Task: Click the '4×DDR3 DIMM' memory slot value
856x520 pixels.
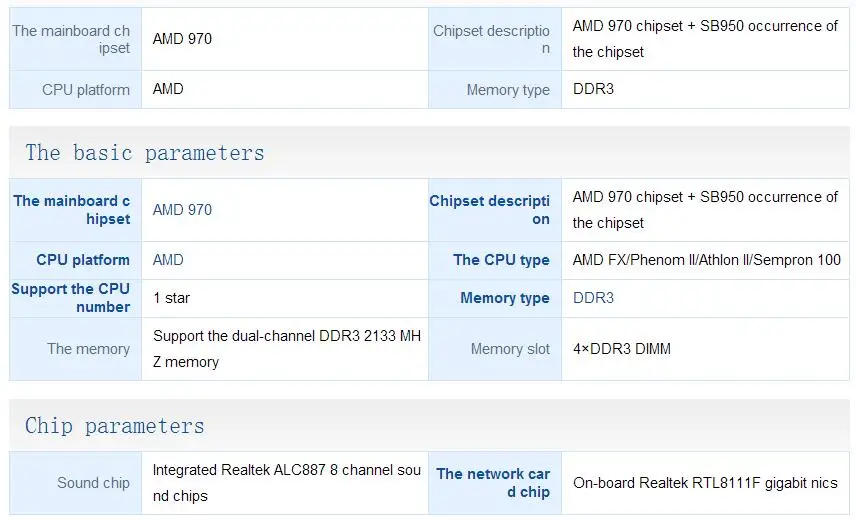Action: (621, 349)
